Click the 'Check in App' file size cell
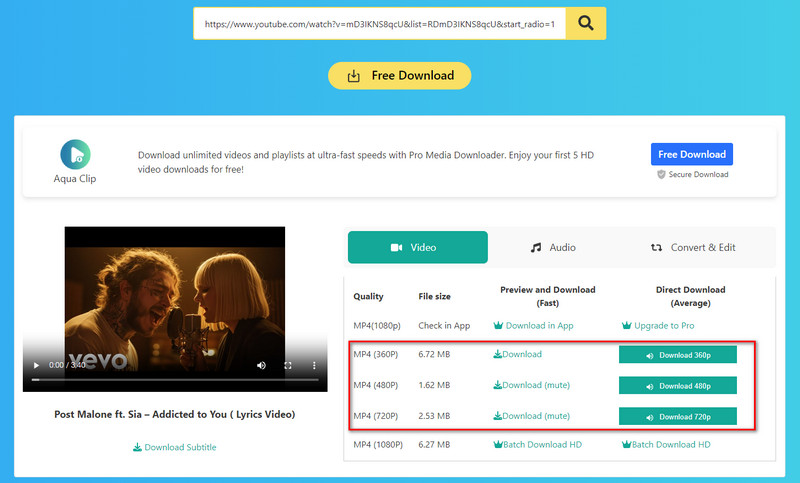The image size is (800, 483). coord(444,325)
